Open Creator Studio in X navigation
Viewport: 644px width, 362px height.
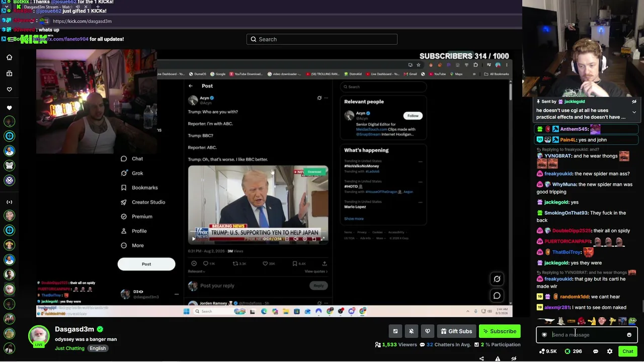point(143,202)
